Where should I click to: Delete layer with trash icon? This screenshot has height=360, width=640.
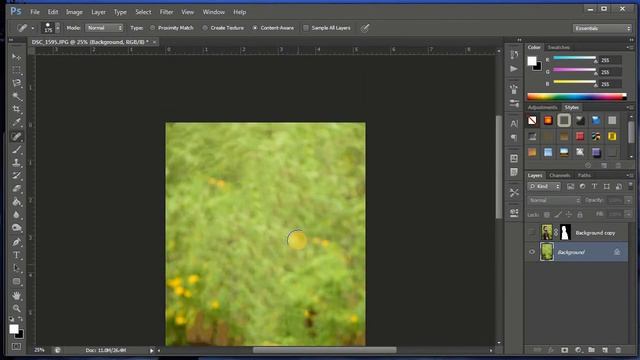pos(618,350)
